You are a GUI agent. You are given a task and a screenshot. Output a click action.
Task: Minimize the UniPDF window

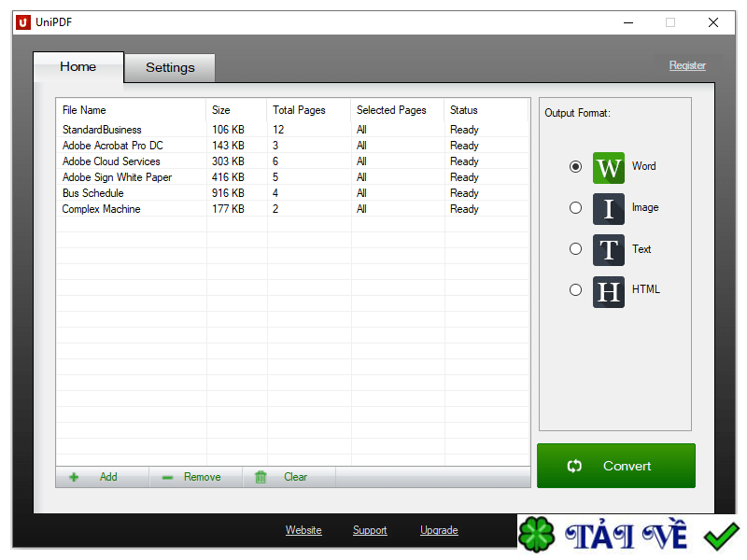[628, 22]
